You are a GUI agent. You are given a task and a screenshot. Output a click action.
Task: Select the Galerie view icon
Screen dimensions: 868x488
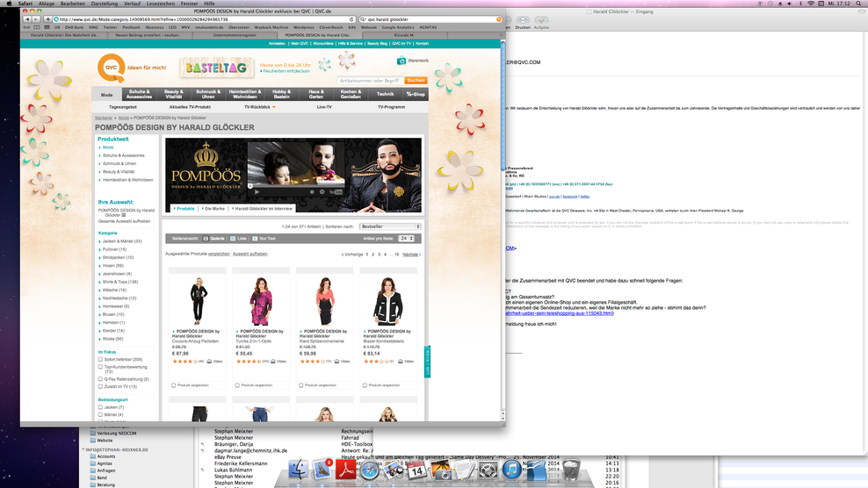(206, 239)
